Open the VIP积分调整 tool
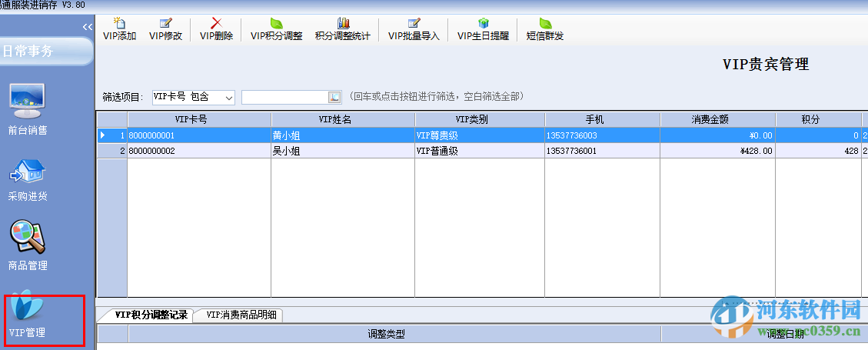The width and height of the screenshot is (868, 350). pos(276,29)
